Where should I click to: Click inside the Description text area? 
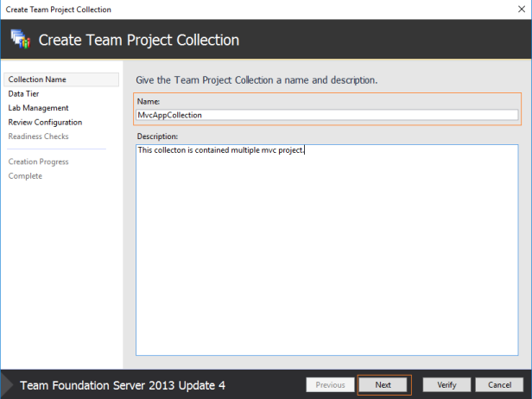click(x=327, y=250)
